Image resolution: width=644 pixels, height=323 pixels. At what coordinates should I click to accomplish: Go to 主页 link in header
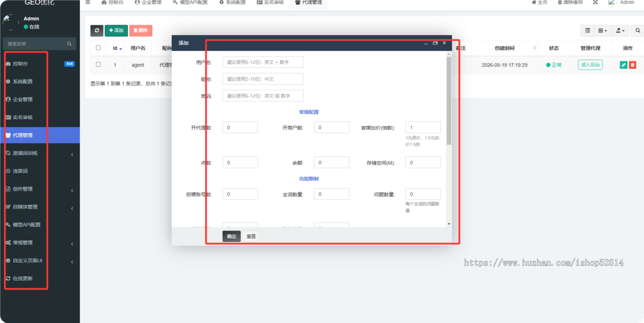[x=539, y=3]
